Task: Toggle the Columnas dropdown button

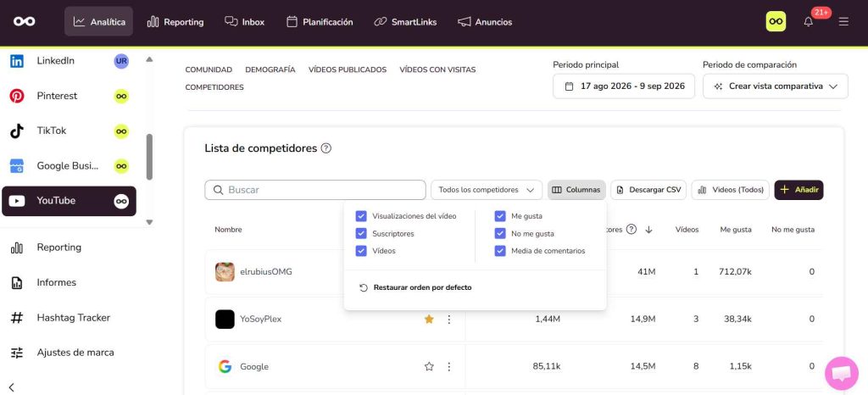Action: [x=576, y=190]
